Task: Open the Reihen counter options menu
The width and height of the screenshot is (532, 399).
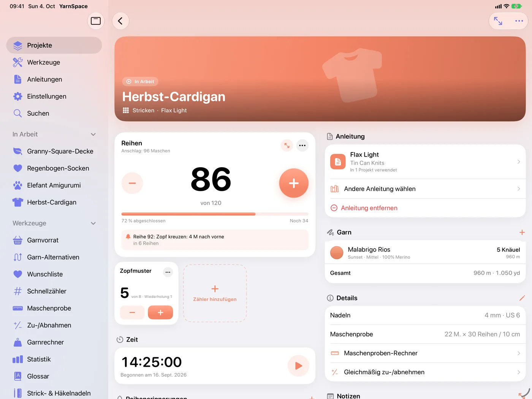Action: click(x=302, y=145)
